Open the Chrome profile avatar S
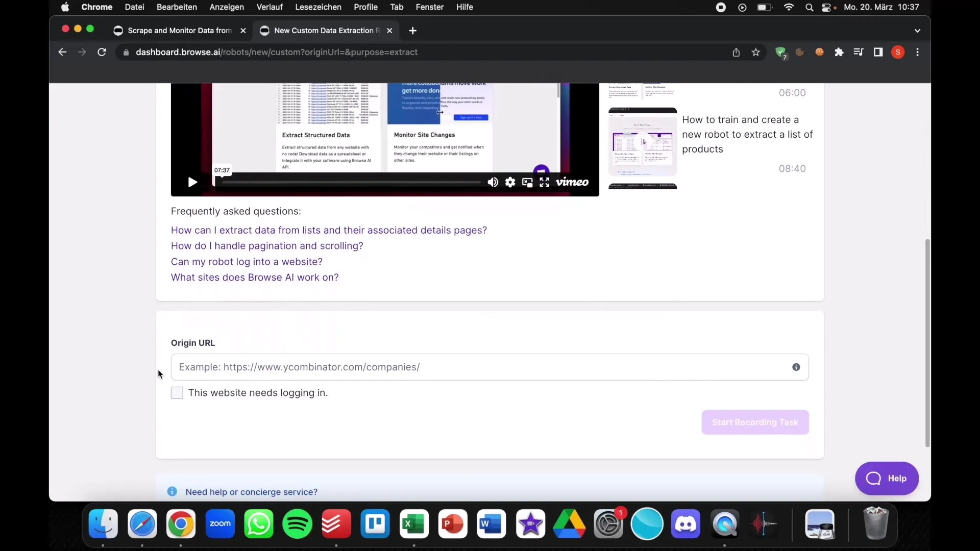The image size is (980, 551). [x=898, y=52]
